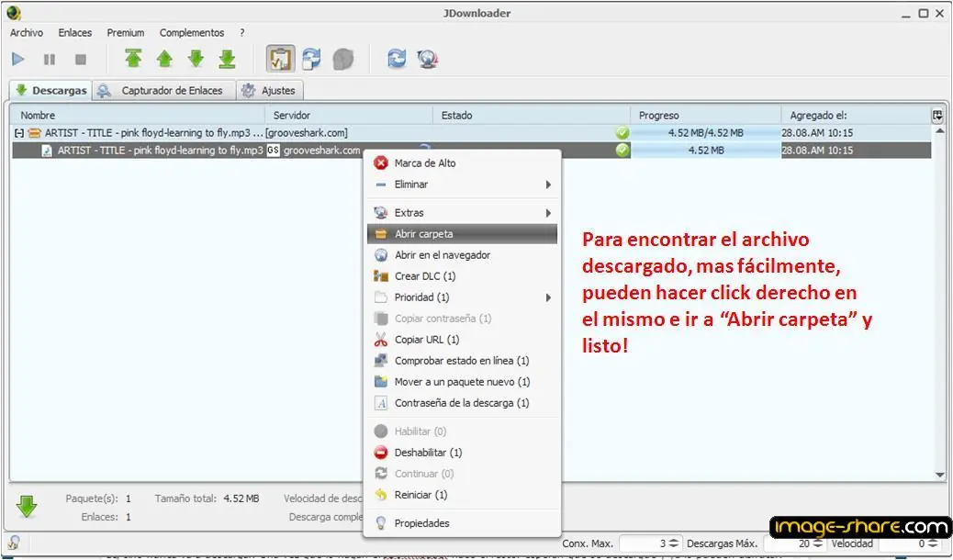The image size is (953, 560).
Task: Choose Reiniciar (1)
Action: (x=462, y=495)
